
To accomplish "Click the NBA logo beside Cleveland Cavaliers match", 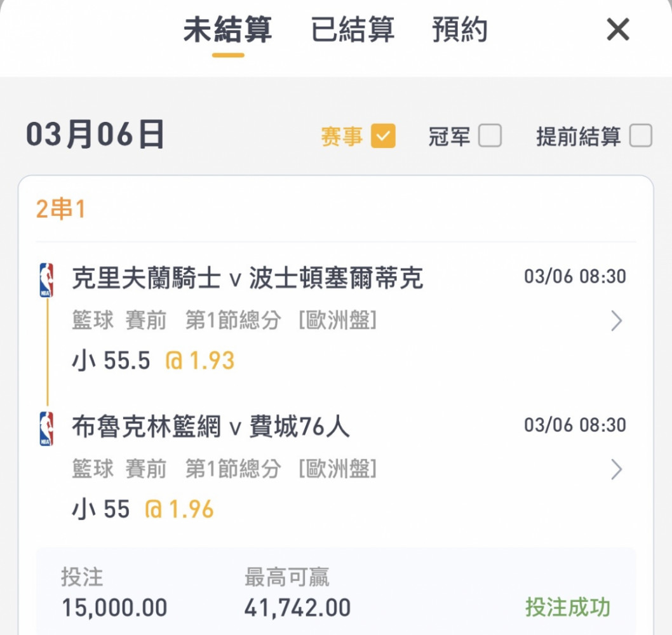I will (46, 280).
